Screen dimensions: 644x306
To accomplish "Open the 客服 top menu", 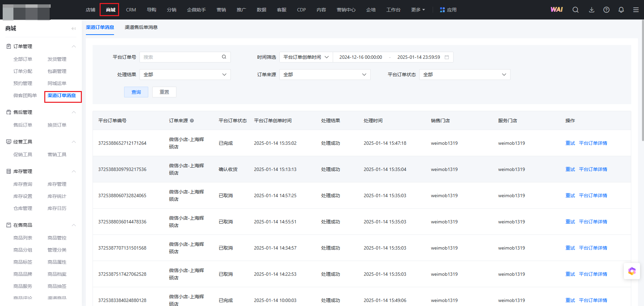I will [x=282, y=10].
